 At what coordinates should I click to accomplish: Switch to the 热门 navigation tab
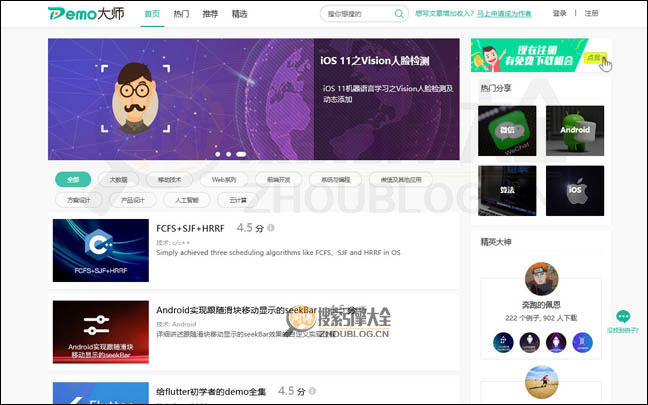(181, 14)
